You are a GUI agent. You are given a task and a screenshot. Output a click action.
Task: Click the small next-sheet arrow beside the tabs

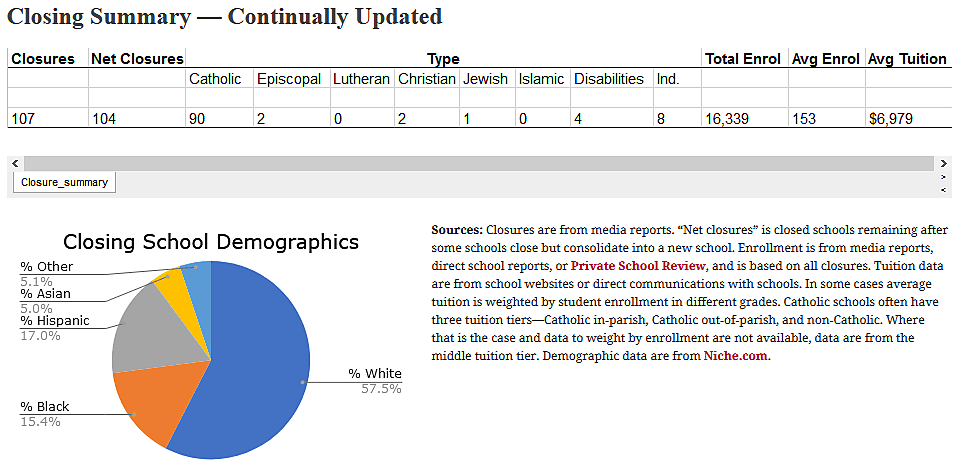[943, 177]
